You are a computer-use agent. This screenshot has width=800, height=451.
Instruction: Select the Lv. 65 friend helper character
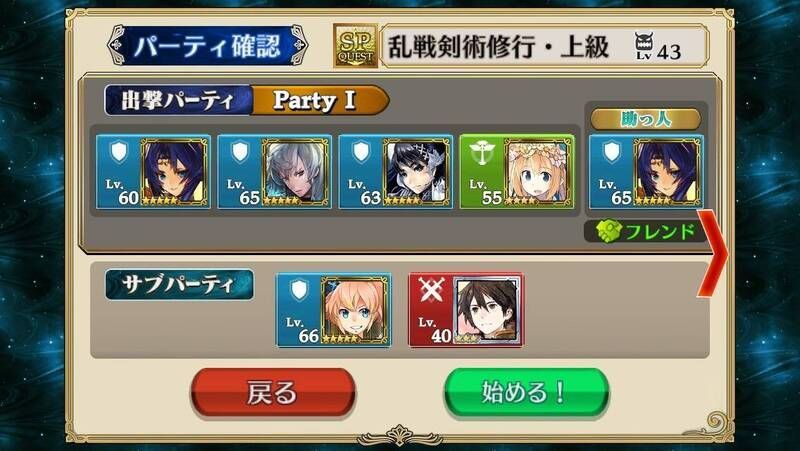pos(646,171)
